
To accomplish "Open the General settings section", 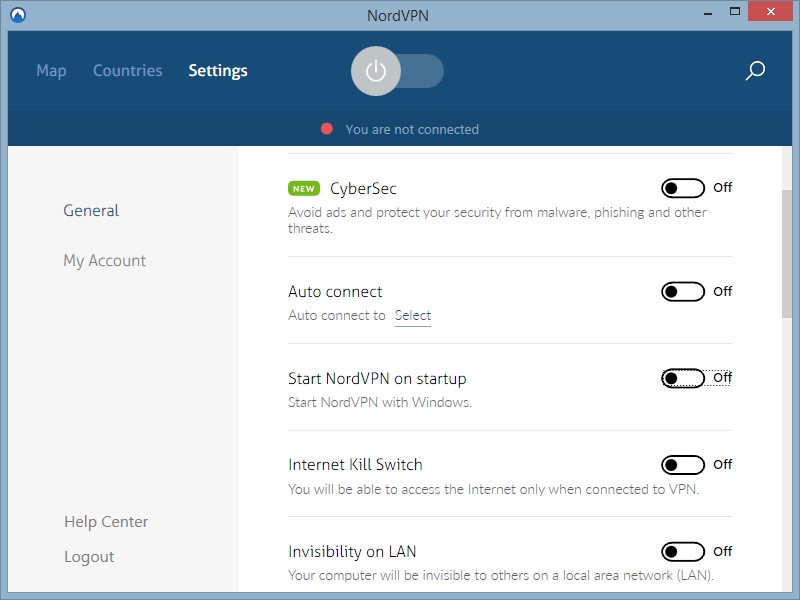I will pyautogui.click(x=91, y=210).
